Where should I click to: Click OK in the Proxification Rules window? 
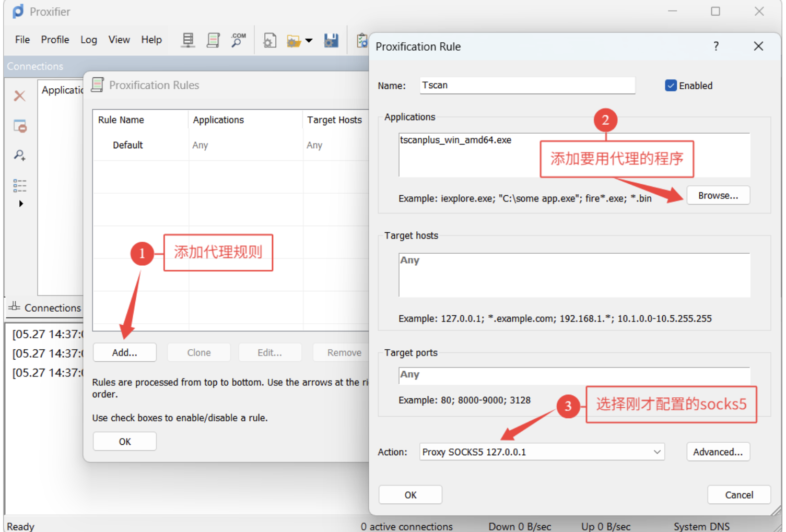[x=125, y=442]
